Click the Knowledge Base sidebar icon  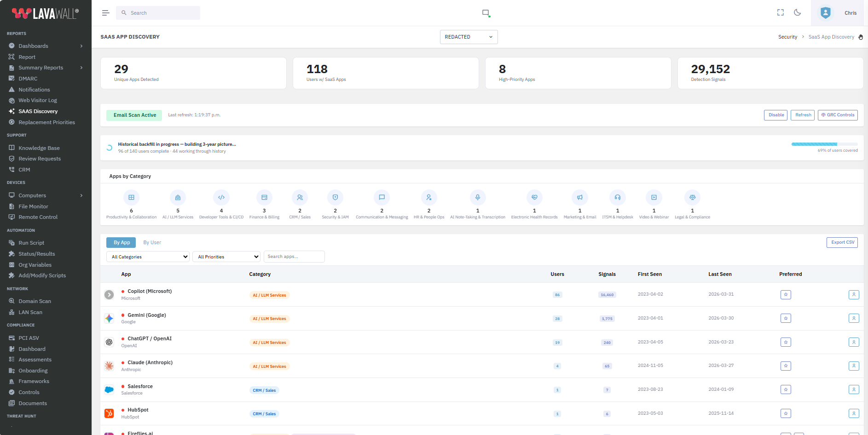pyautogui.click(x=12, y=147)
